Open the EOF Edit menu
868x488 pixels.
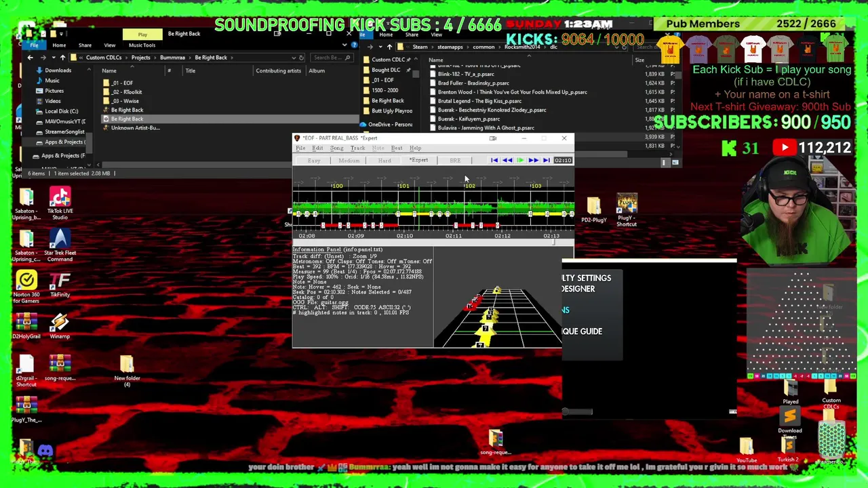pyautogui.click(x=317, y=148)
